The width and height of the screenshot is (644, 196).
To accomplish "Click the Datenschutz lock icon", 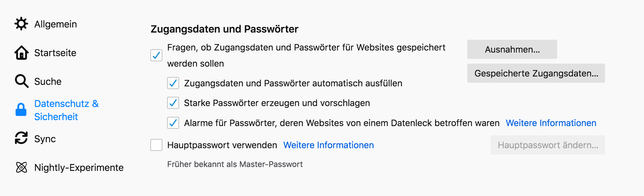I will point(21,110).
